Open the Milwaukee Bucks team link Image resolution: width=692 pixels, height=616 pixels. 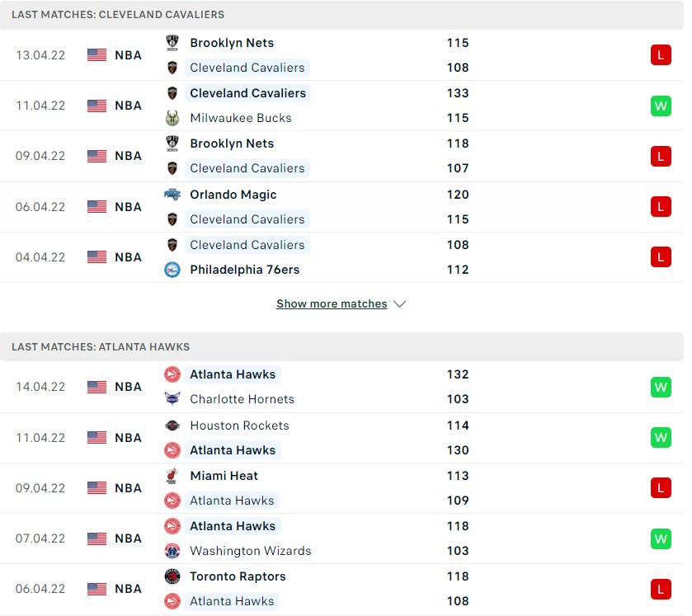(240, 118)
